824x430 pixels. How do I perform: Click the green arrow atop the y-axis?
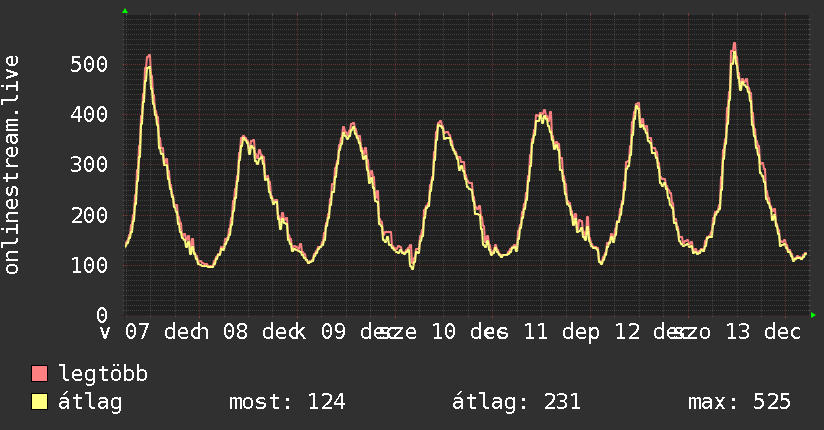pos(125,11)
